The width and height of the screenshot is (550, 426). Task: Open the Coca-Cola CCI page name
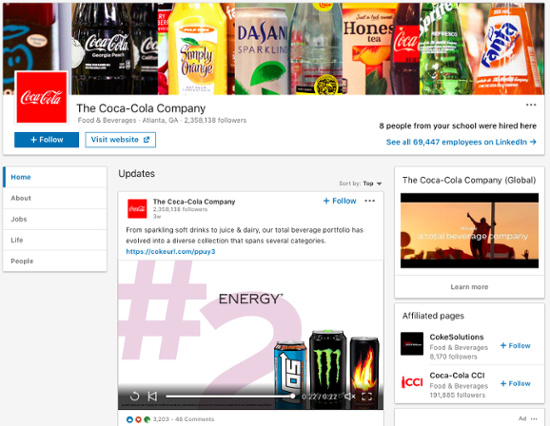tap(457, 375)
